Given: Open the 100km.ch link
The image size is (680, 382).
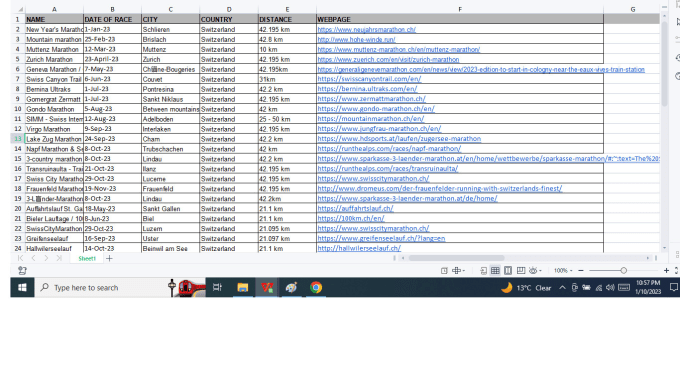Looking at the screenshot, I should coord(351,219).
